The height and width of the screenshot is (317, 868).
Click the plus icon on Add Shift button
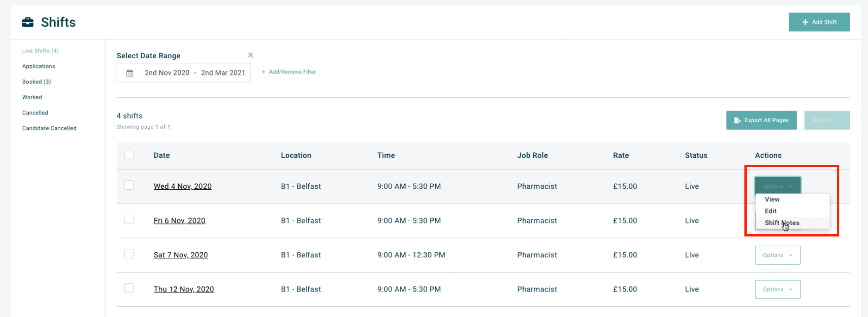(805, 22)
